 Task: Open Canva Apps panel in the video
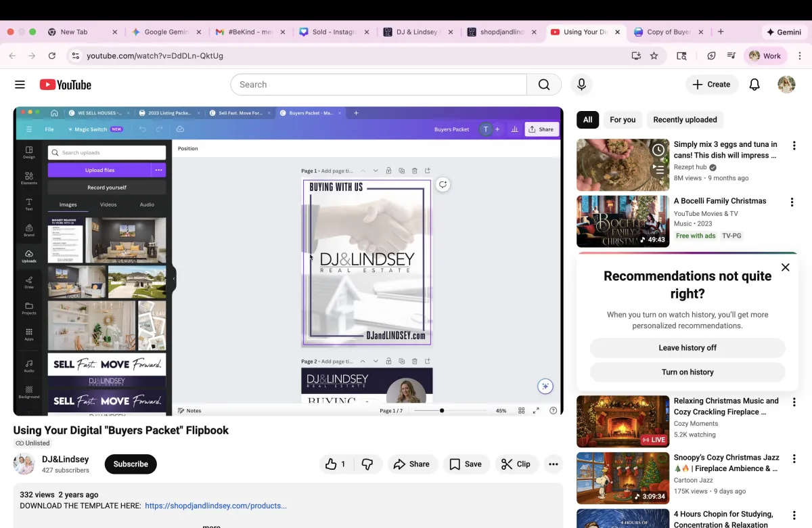point(29,334)
